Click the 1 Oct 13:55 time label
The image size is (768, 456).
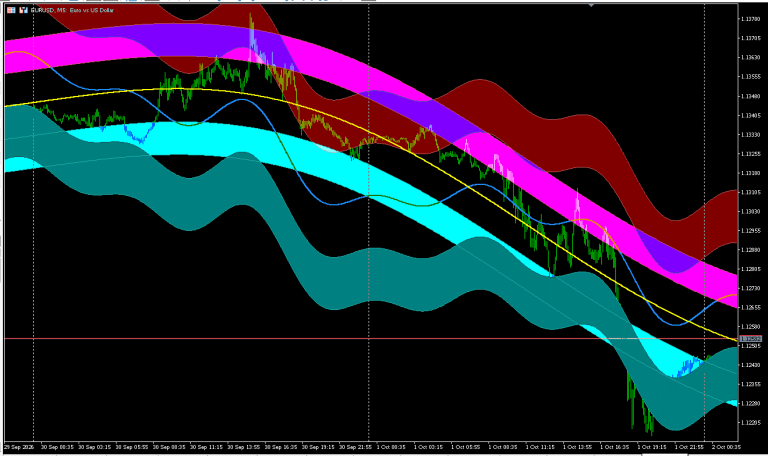(577, 447)
